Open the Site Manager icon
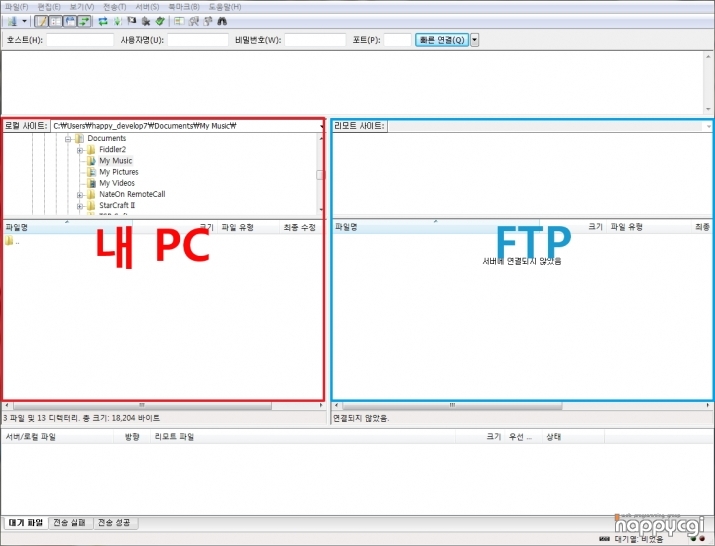Viewport: 715px width, 546px height. 12,21
